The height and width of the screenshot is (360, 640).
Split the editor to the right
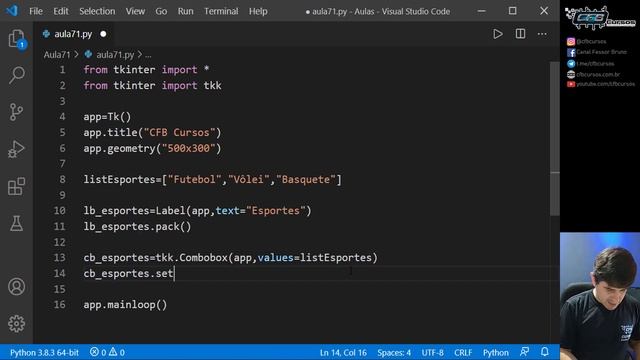pyautogui.click(x=520, y=34)
